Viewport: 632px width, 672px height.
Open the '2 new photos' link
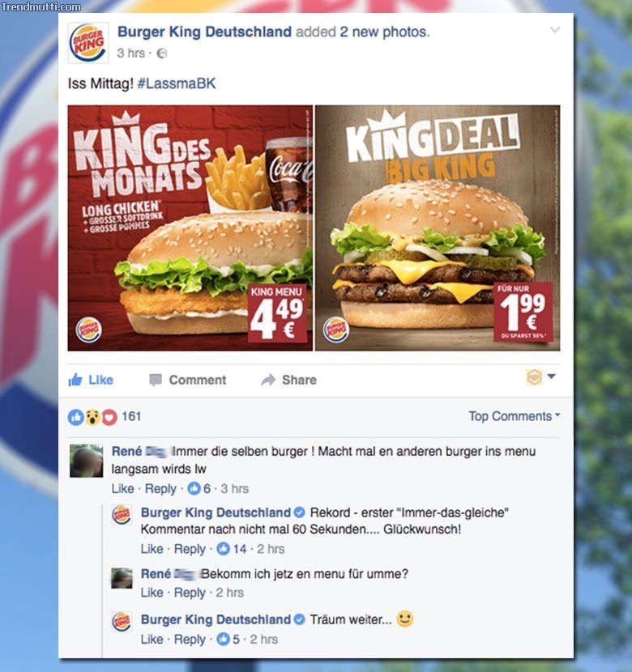coord(384,32)
